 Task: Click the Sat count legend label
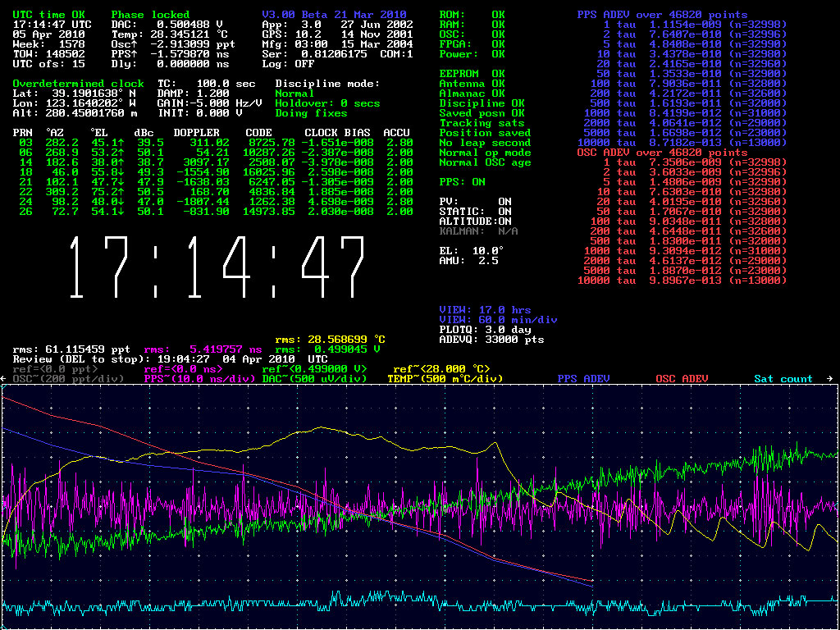783,379
